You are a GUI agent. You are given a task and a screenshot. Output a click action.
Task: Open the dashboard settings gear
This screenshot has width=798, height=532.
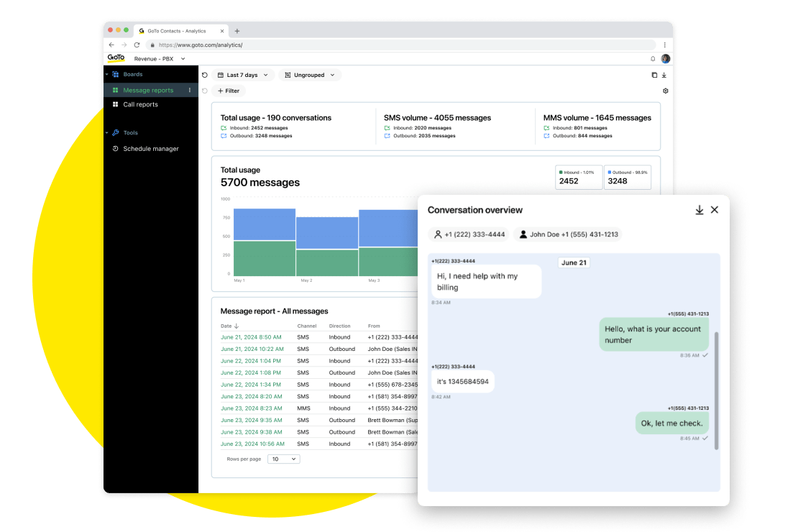pyautogui.click(x=665, y=91)
